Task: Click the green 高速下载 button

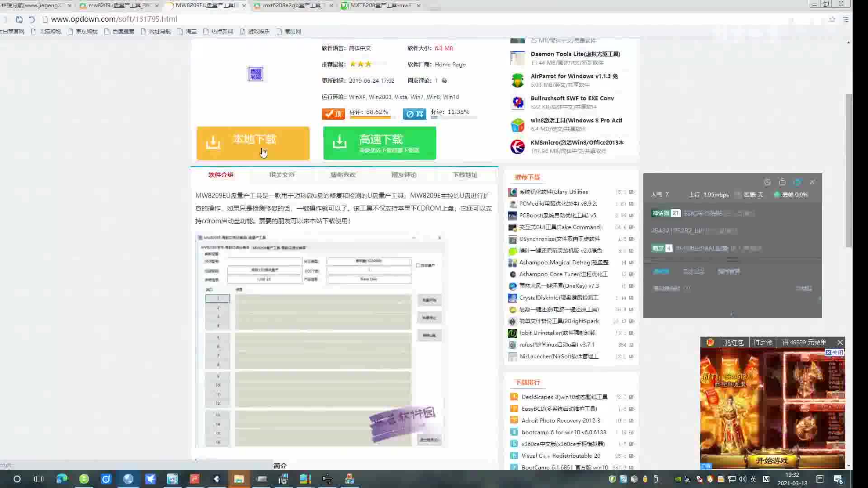Action: pyautogui.click(x=379, y=143)
